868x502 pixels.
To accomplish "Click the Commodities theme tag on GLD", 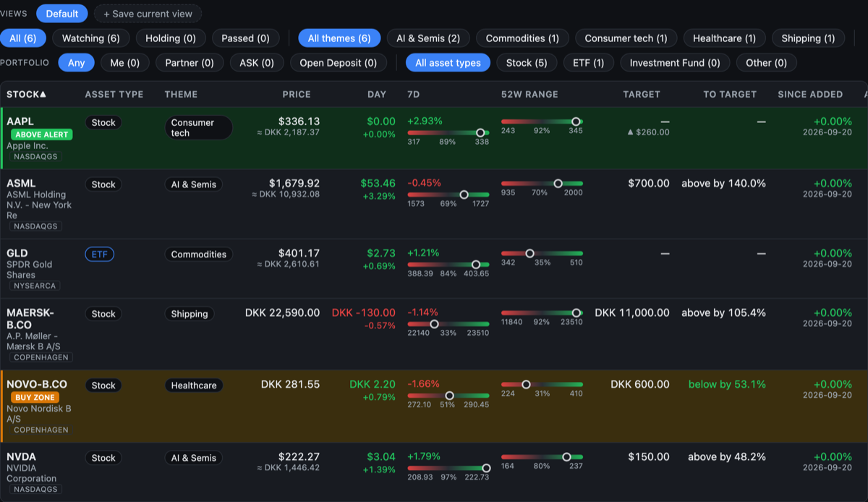I will pyautogui.click(x=199, y=255).
